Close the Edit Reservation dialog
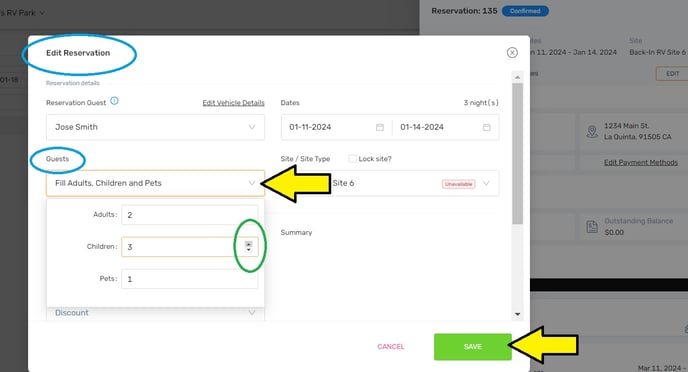688x372 pixels. click(512, 53)
